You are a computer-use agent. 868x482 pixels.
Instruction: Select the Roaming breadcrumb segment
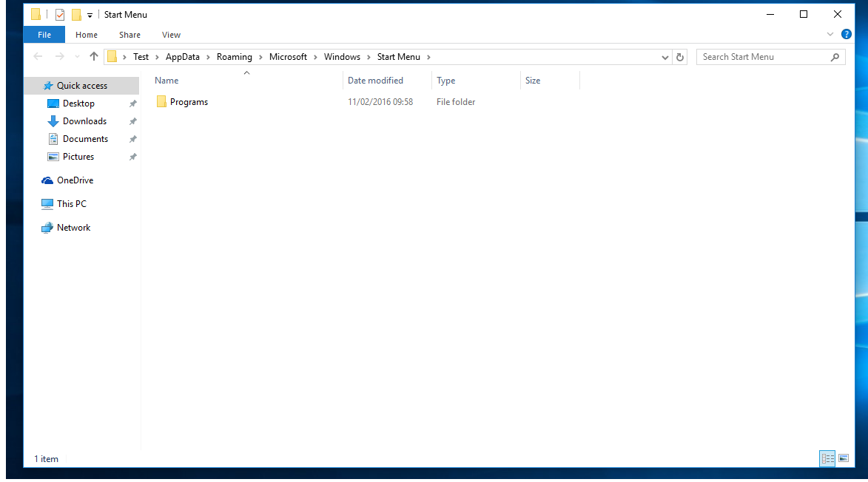point(234,57)
